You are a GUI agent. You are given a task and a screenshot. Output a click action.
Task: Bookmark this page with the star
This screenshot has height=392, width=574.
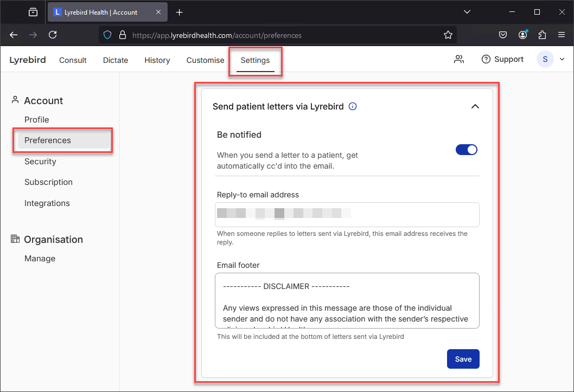[x=448, y=35]
